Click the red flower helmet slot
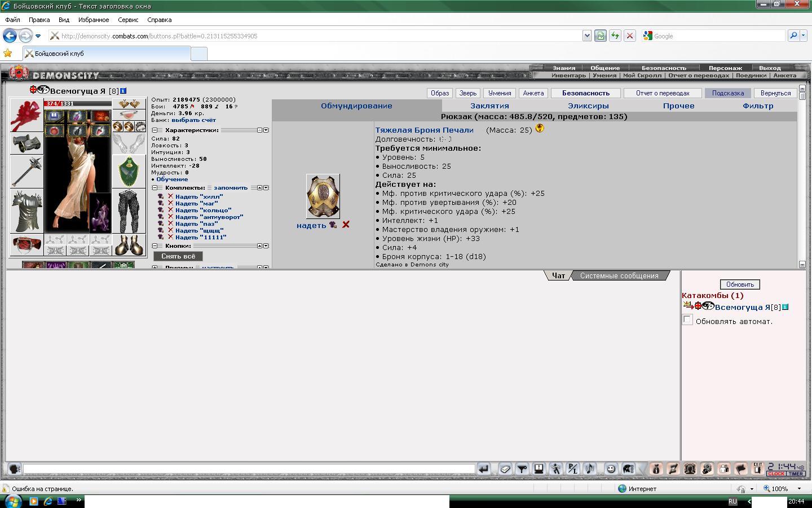This screenshot has width=812, height=508. [27, 115]
